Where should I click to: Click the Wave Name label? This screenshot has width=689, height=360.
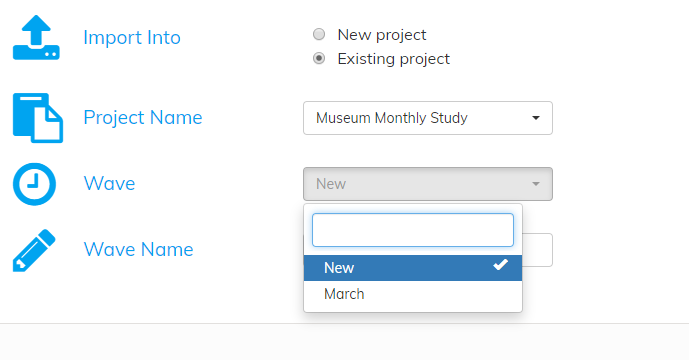click(x=138, y=249)
